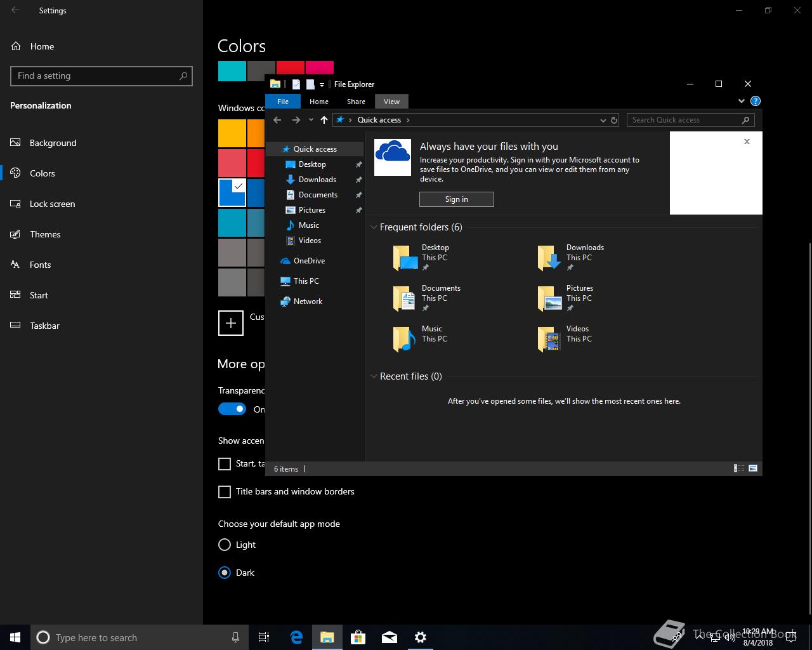Image resolution: width=812 pixels, height=650 pixels.
Task: Go back using File Explorer's back arrow
Action: (277, 120)
